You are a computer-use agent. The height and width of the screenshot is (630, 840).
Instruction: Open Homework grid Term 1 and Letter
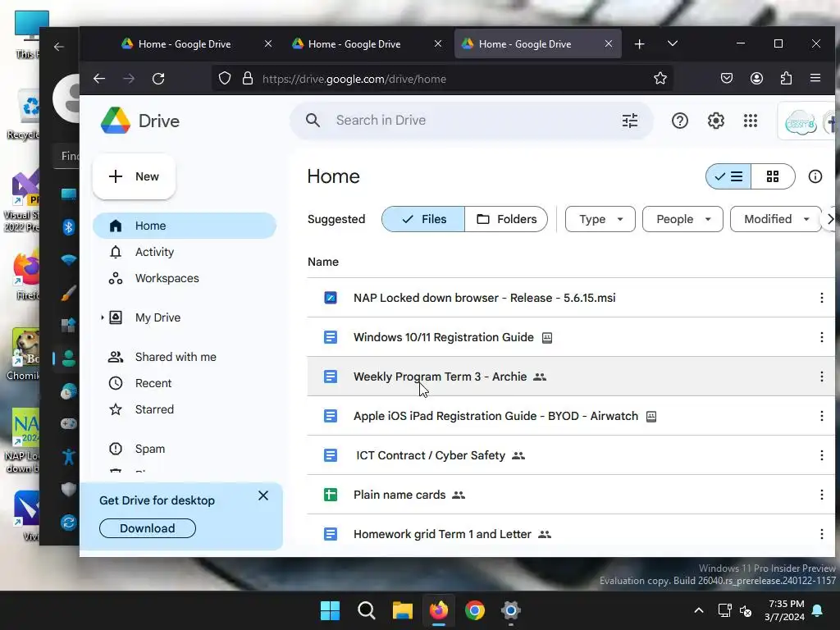[442, 534]
